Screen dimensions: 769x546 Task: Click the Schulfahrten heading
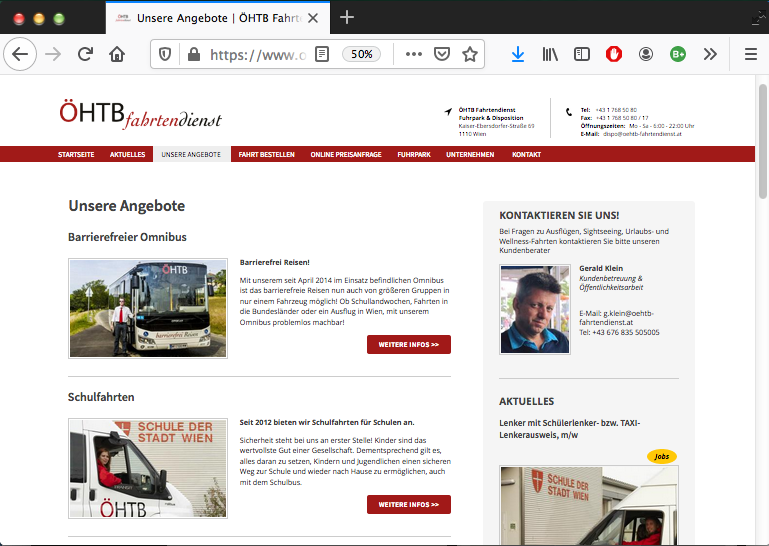point(101,397)
